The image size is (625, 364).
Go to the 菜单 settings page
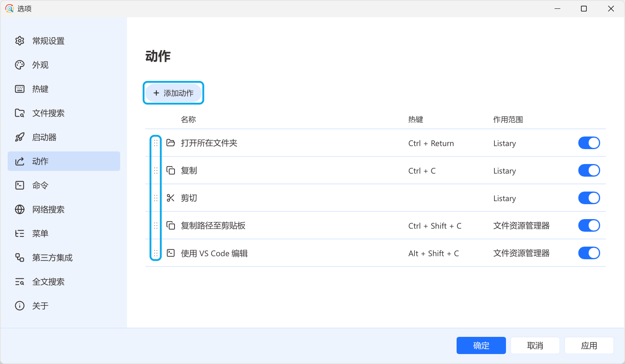(64, 234)
